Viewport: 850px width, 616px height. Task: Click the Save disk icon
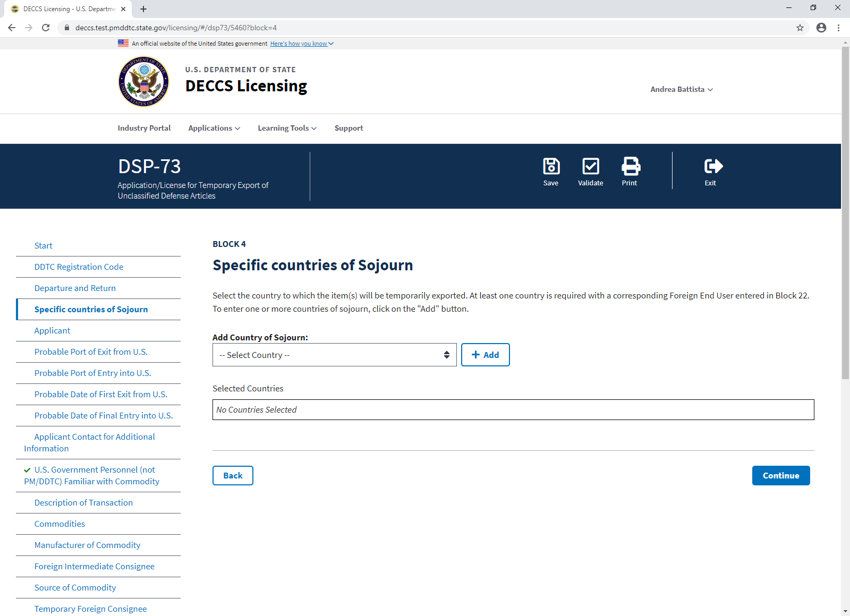[x=551, y=166]
